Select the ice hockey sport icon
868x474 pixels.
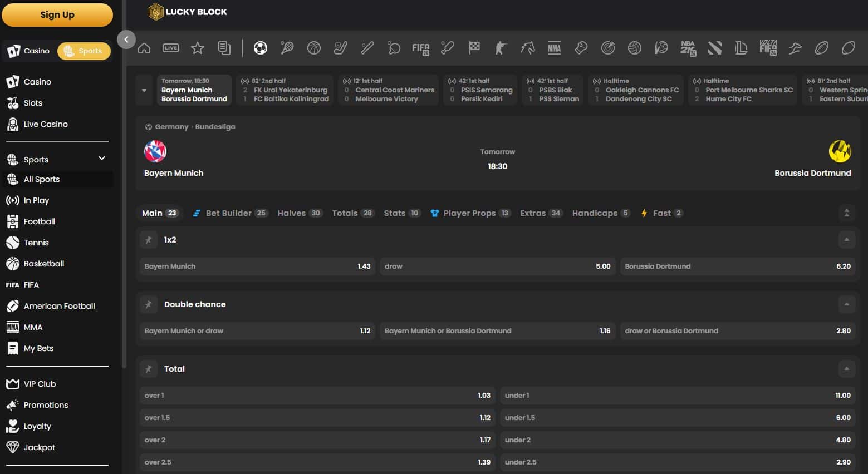(341, 48)
